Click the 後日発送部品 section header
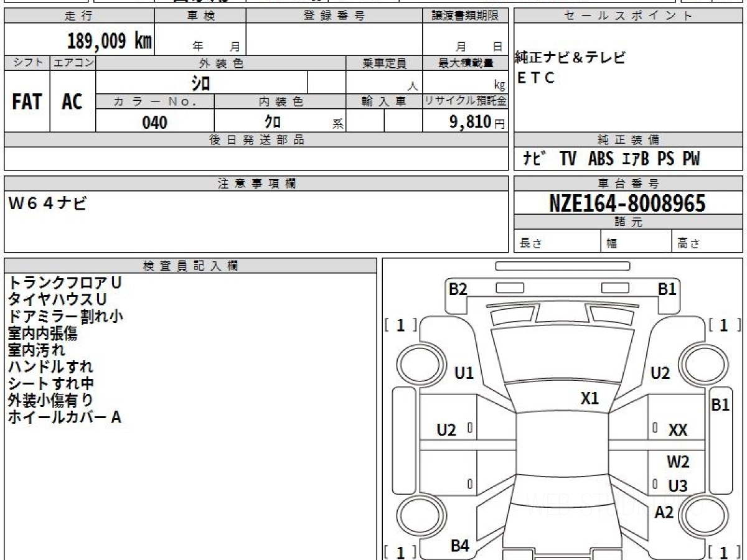This screenshot has width=747, height=560. (x=256, y=140)
